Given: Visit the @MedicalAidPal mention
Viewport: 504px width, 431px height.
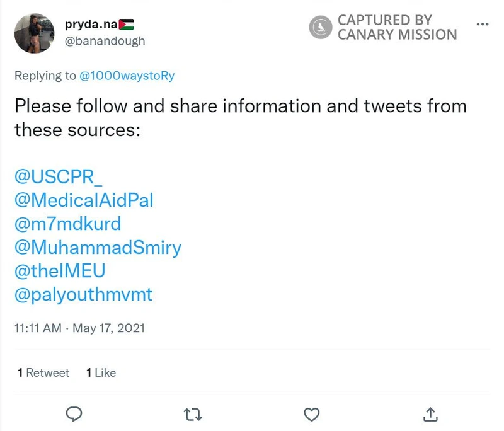Looking at the screenshot, I should [84, 200].
